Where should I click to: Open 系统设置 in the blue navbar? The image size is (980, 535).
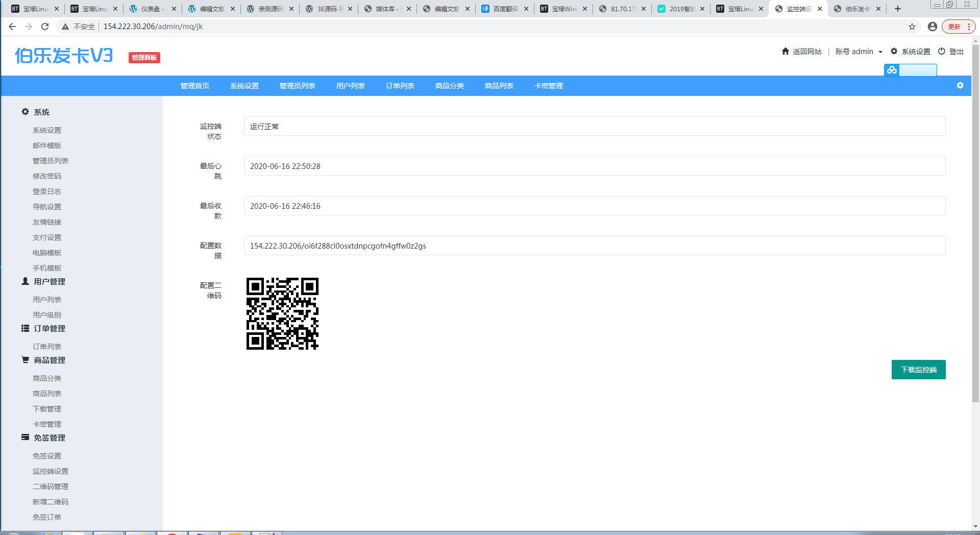244,86
